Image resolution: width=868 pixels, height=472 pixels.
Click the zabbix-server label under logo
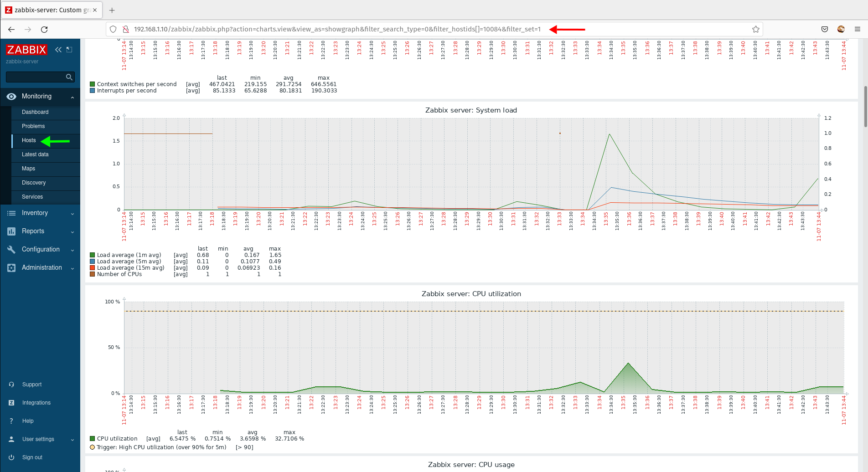coord(22,62)
